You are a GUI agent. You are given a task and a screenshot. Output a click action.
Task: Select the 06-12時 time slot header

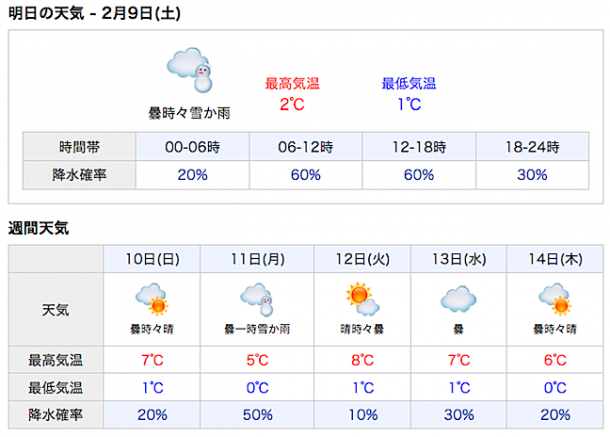coord(306,147)
